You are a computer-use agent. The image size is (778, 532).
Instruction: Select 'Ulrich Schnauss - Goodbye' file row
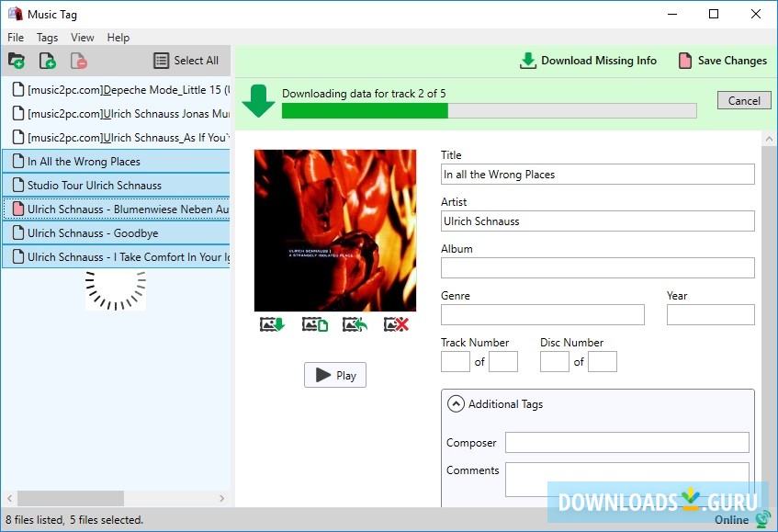coord(116,232)
